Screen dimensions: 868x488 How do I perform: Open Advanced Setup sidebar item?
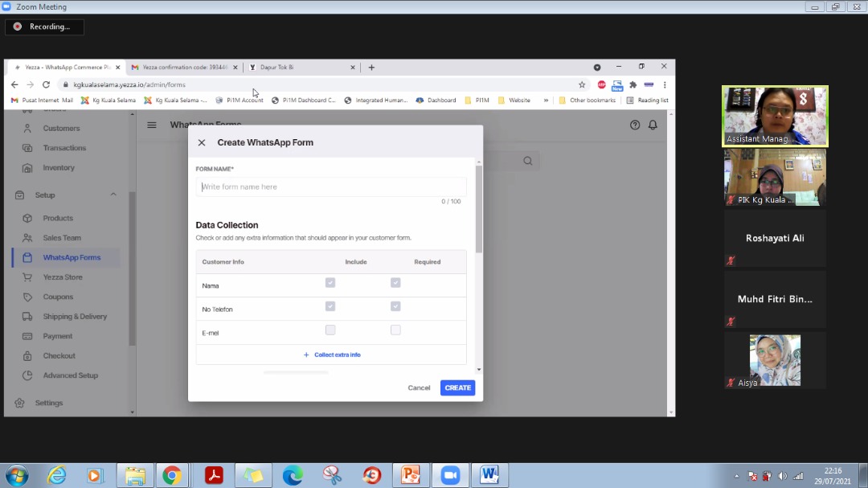click(70, 375)
